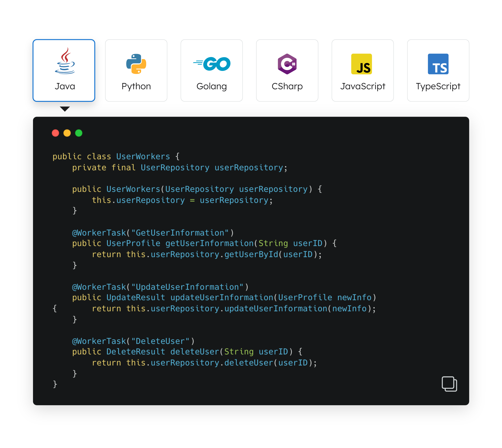Click the red window dot

pyautogui.click(x=55, y=133)
